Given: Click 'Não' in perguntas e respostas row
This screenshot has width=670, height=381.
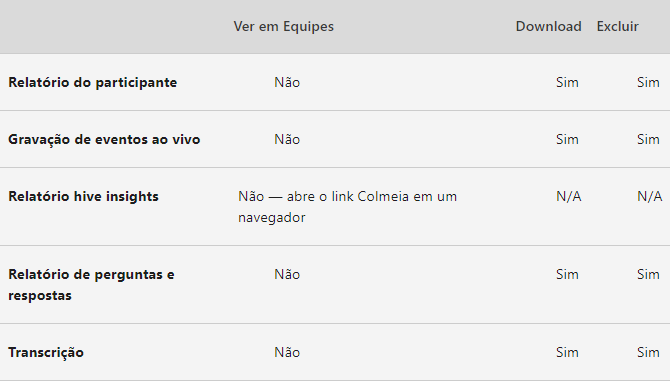Looking at the screenshot, I should coord(287,274).
